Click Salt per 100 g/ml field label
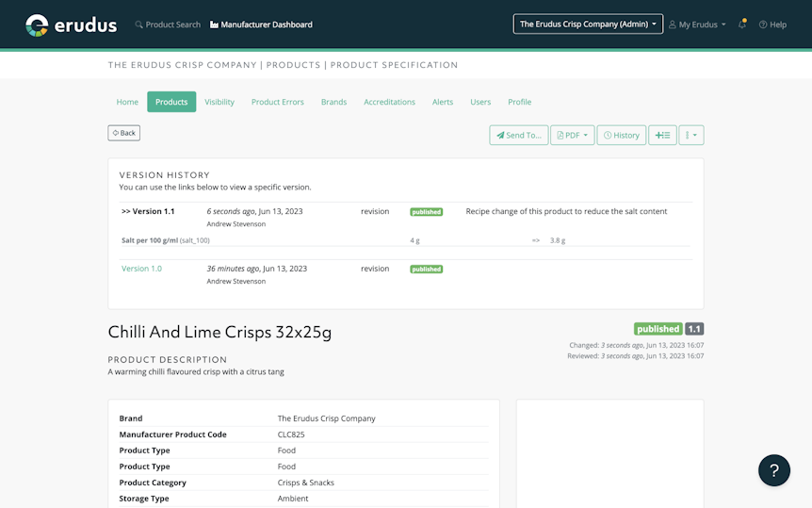The image size is (812, 508). tap(165, 240)
